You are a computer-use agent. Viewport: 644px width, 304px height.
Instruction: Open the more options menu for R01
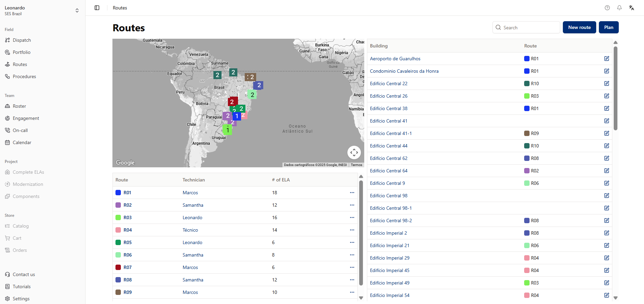[x=352, y=193]
